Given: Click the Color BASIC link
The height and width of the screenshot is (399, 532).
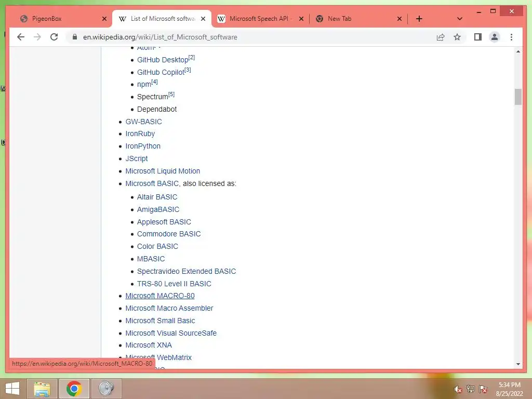Looking at the screenshot, I should click(x=157, y=246).
